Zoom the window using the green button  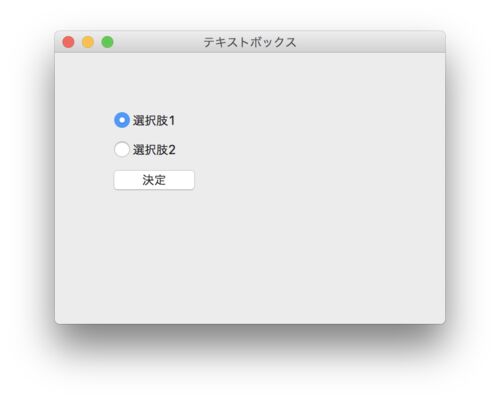click(107, 42)
